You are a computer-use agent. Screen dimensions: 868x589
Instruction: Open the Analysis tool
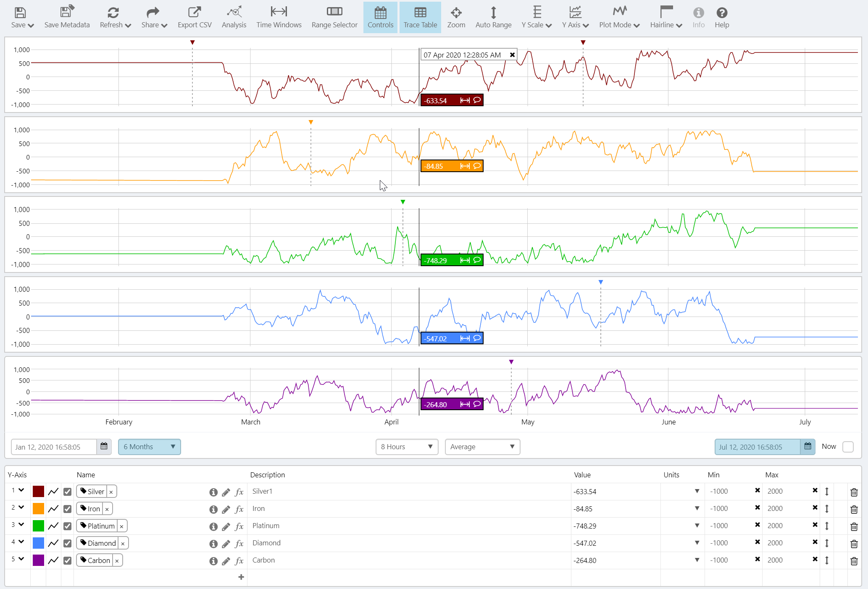coord(234,17)
